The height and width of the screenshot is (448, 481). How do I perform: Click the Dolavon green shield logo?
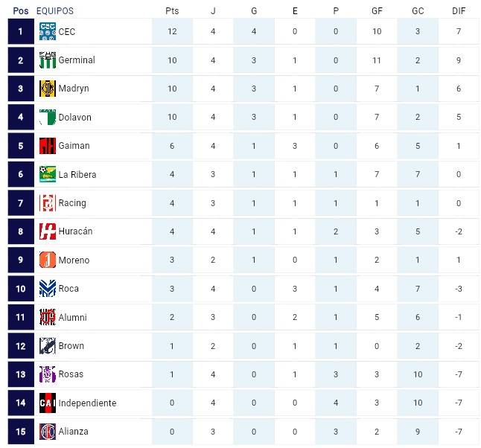pyautogui.click(x=48, y=117)
